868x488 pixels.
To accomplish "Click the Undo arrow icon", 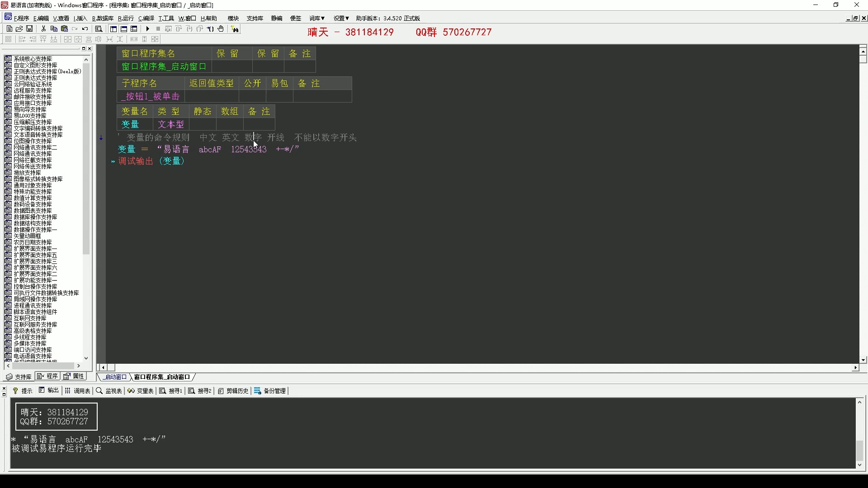I will pos(85,28).
